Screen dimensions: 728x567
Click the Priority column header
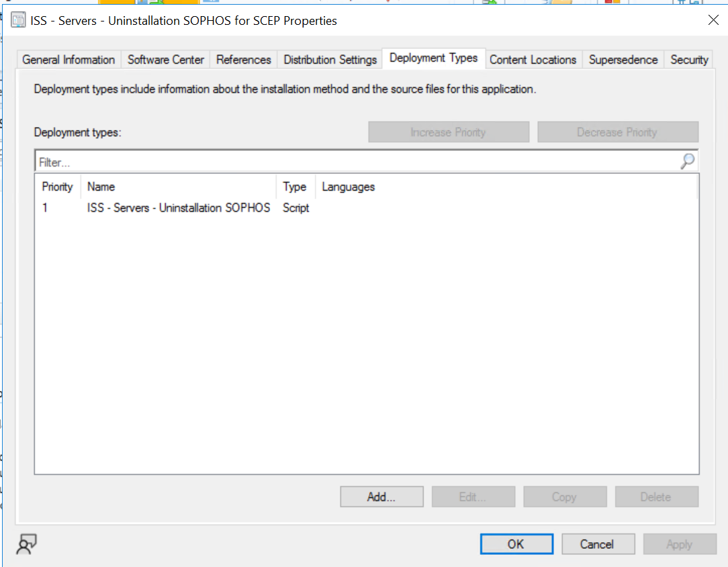57,187
